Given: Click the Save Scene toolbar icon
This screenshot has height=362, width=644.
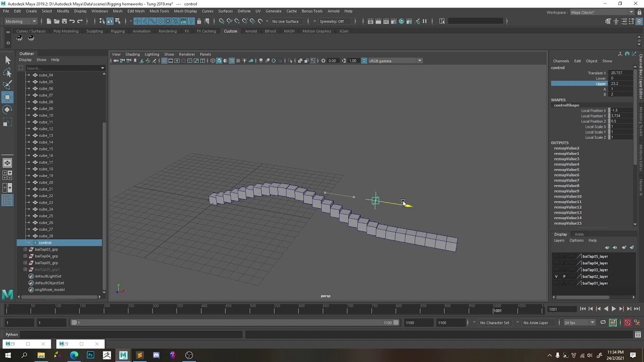Looking at the screenshot, I should point(64,21).
